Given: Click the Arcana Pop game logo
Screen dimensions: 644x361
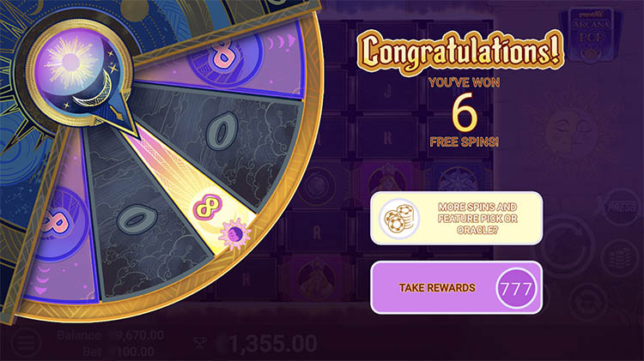Looking at the screenshot, I should tap(592, 34).
